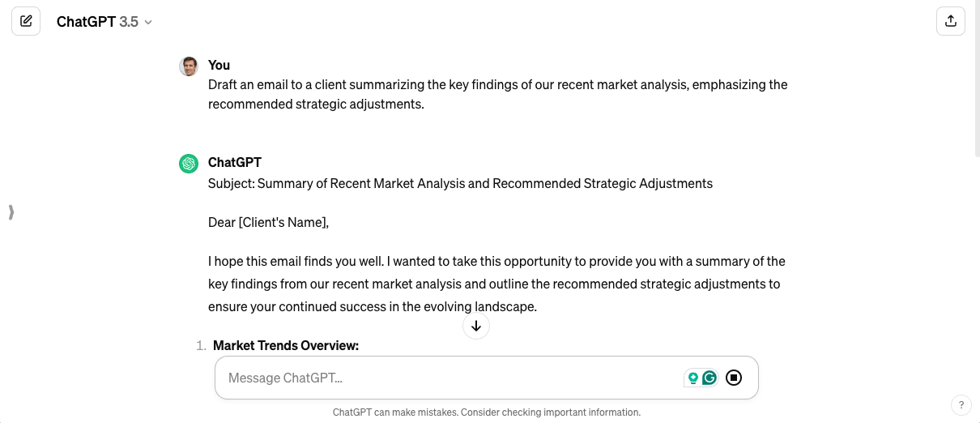
Task: Click the user profile photo beside You
Action: tap(189, 66)
